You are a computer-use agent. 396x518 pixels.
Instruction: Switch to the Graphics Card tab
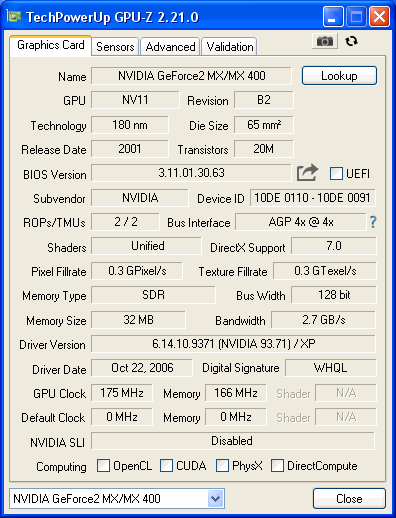tap(50, 45)
